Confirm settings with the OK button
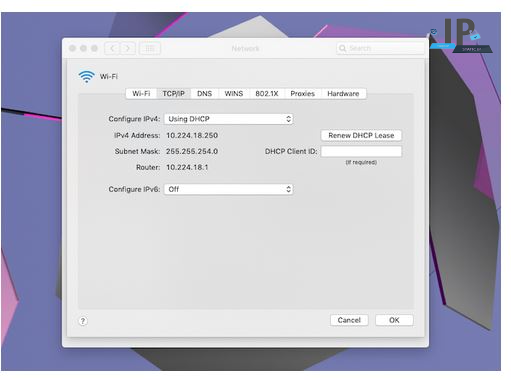 [394, 320]
